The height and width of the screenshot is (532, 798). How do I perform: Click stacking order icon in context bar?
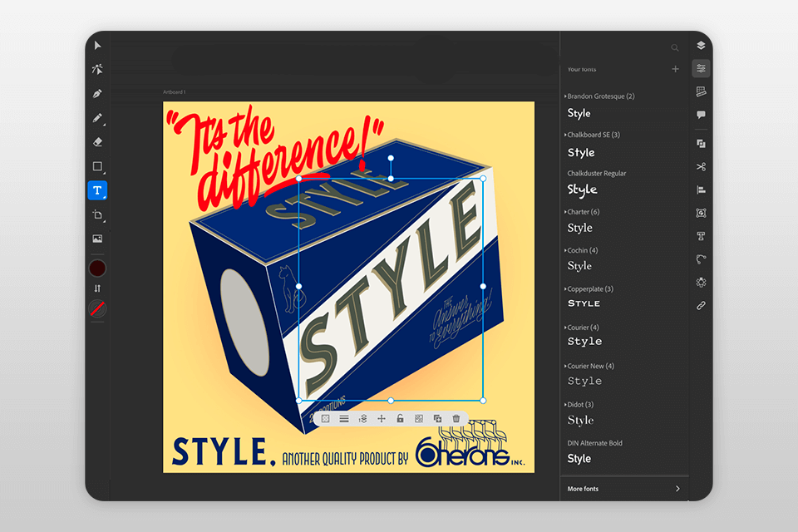[x=363, y=418]
